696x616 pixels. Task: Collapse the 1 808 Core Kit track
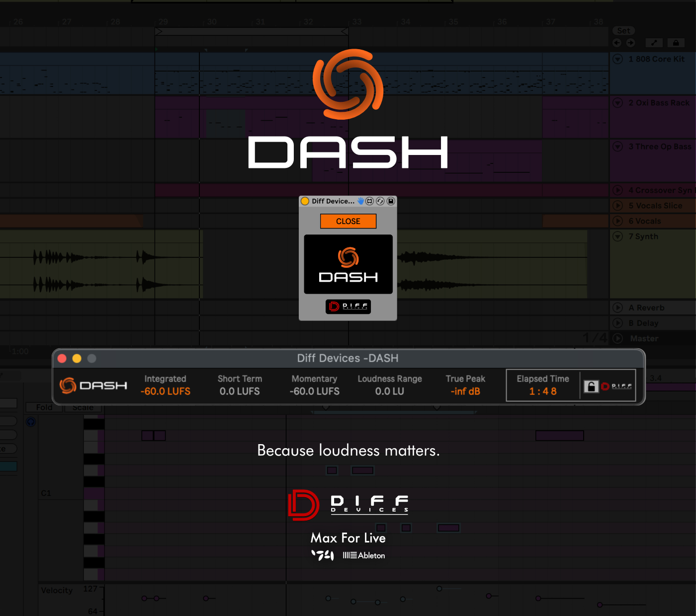[x=618, y=59]
